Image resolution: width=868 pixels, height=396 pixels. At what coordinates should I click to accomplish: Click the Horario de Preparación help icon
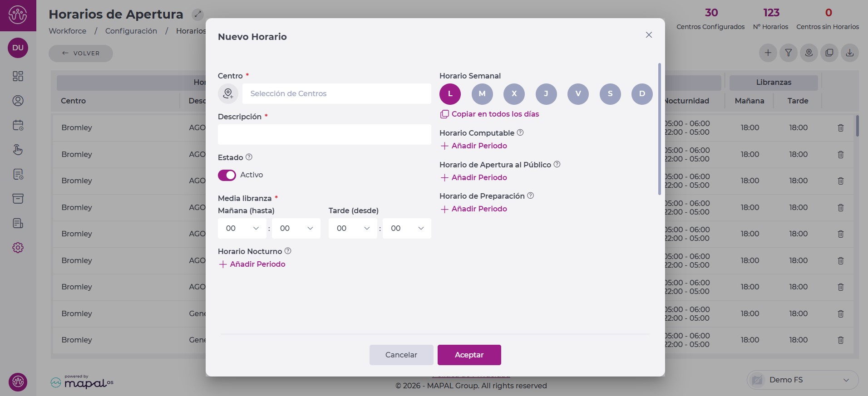(530, 196)
